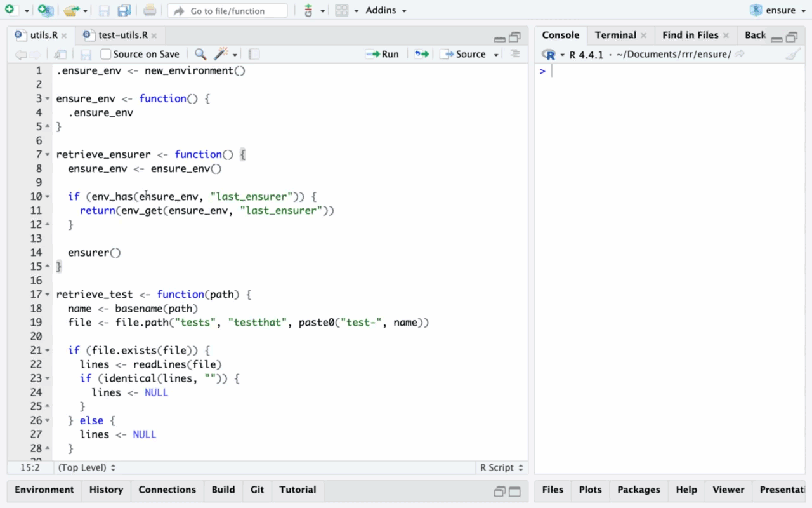Open an existing file via the folder icon
This screenshot has height=508, width=812.
pos(72,10)
